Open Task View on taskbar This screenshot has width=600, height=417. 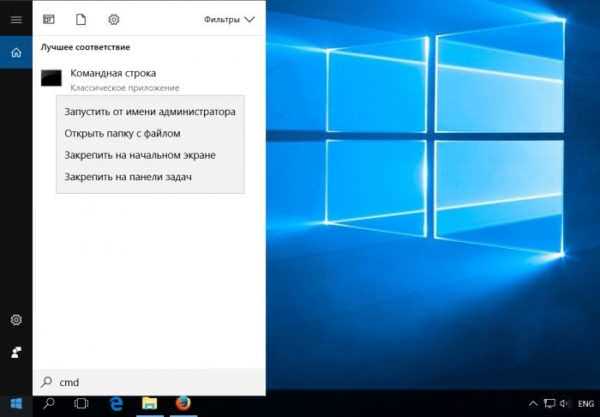81,403
